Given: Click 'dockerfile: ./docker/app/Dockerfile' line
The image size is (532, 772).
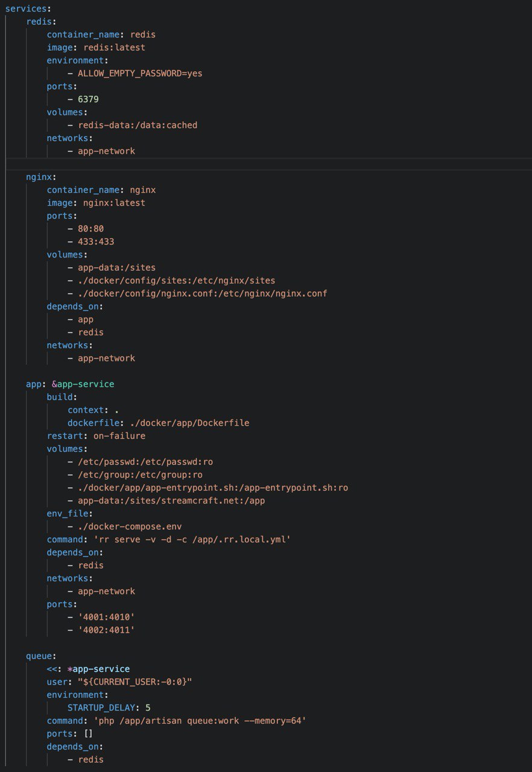Looking at the screenshot, I should point(158,423).
